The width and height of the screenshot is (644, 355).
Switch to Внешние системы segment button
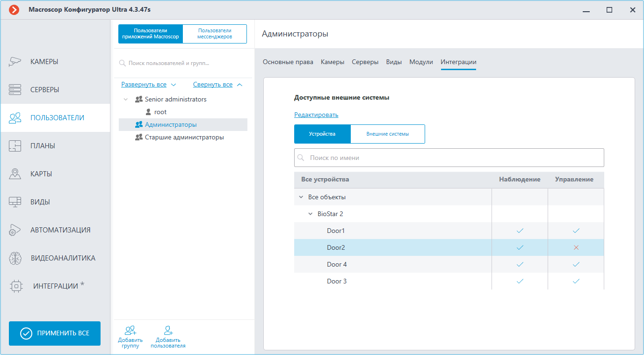388,134
